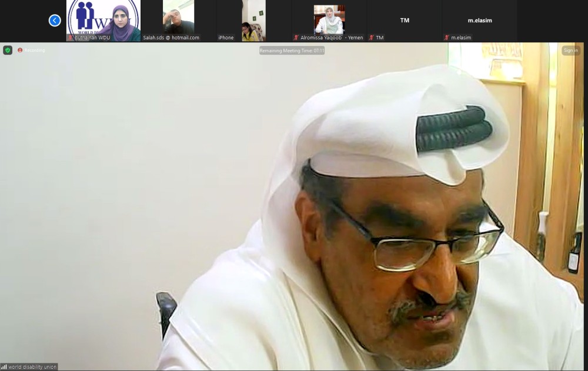Select the m.elasim participant tile

point(480,21)
